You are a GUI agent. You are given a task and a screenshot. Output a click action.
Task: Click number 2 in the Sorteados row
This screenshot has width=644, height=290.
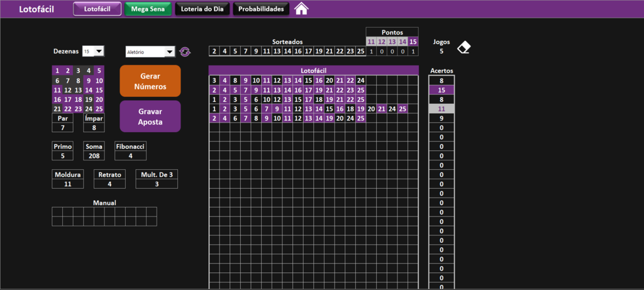214,52
